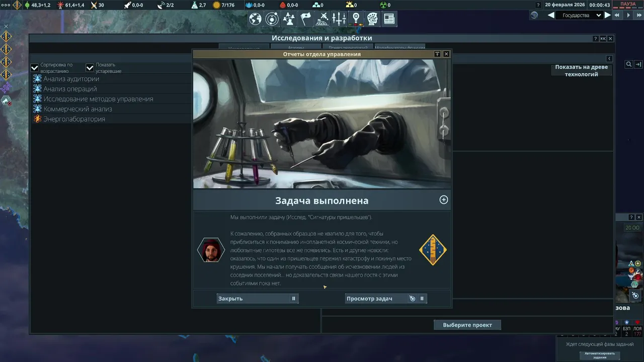Click the water resource droplet 0,0-0

click(255, 5)
